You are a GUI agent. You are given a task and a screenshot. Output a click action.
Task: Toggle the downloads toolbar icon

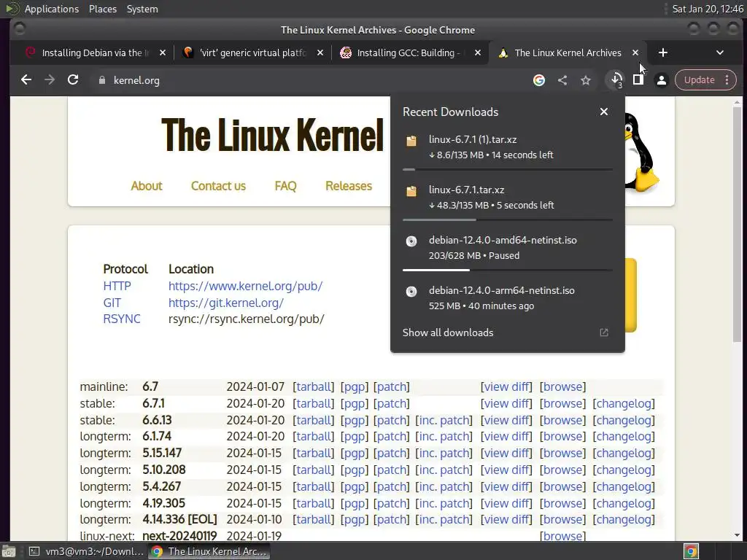[616, 79]
